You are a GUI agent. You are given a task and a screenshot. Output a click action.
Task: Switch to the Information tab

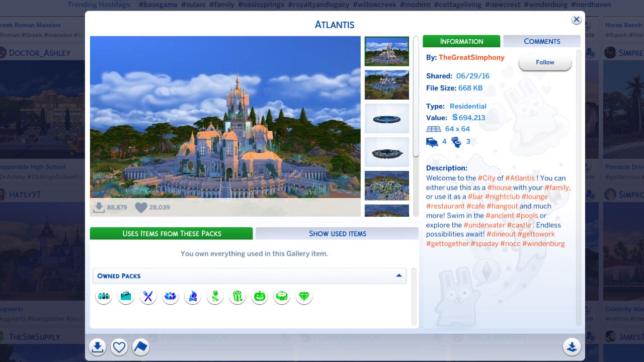[x=461, y=41]
